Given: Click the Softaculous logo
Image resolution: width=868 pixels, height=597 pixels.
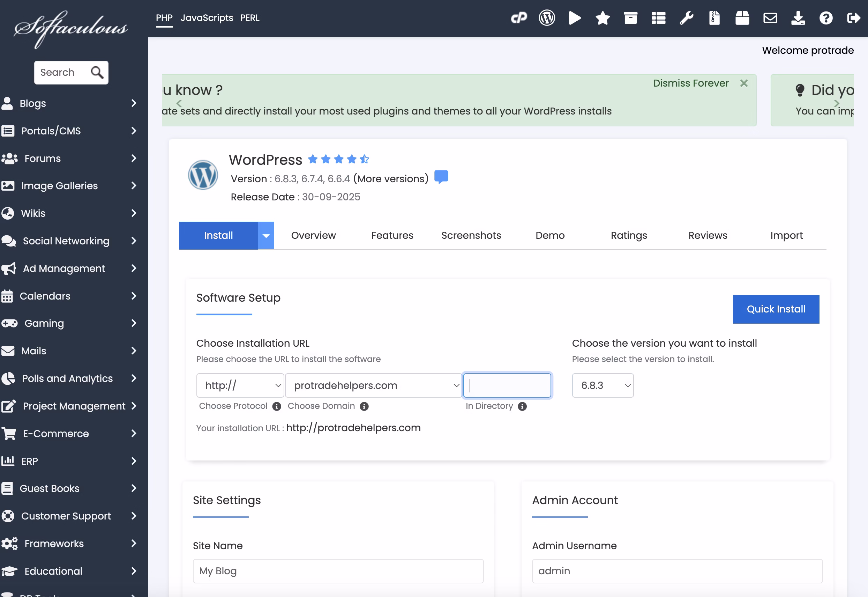Looking at the screenshot, I should pos(71,29).
